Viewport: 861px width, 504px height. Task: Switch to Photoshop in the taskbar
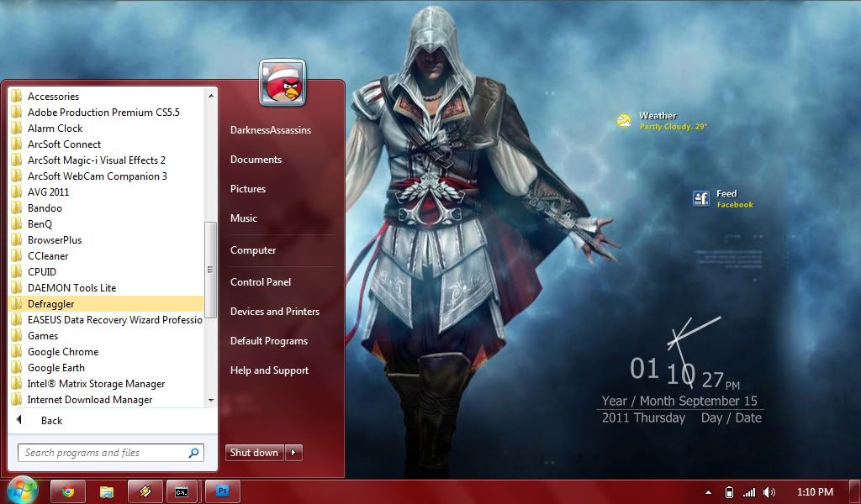223,491
